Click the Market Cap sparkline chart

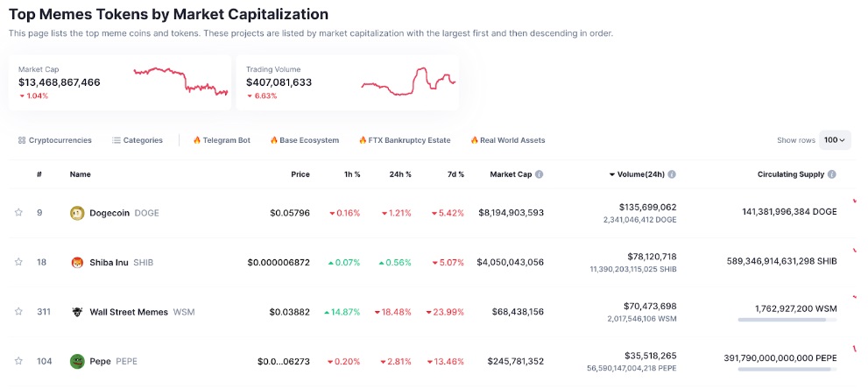point(180,81)
